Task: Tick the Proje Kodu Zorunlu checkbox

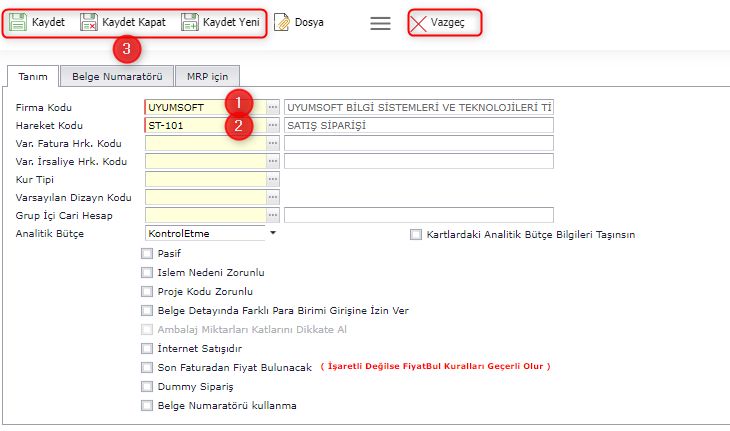Action: point(148,291)
